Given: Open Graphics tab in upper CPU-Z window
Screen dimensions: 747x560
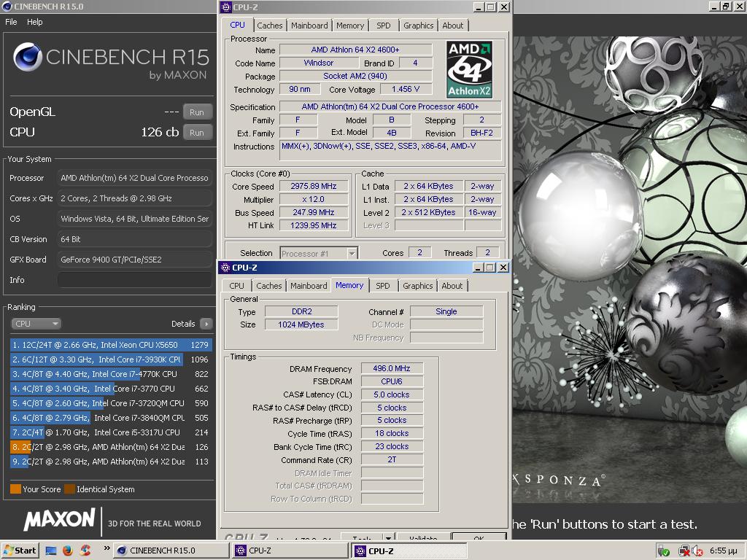Looking at the screenshot, I should [x=418, y=26].
